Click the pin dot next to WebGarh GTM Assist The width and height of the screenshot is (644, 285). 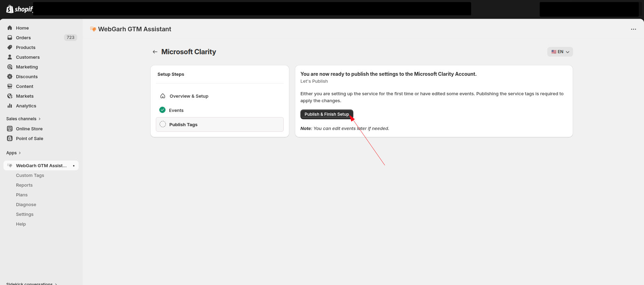(x=74, y=166)
